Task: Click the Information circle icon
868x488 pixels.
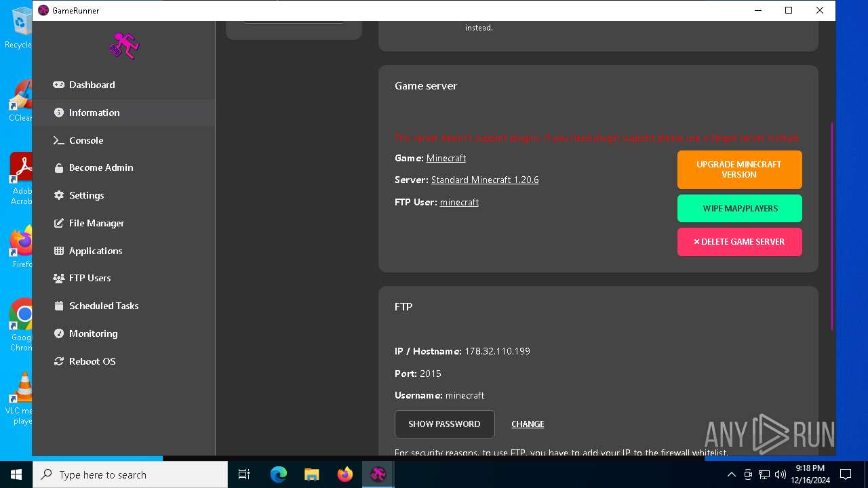Action: coord(58,113)
